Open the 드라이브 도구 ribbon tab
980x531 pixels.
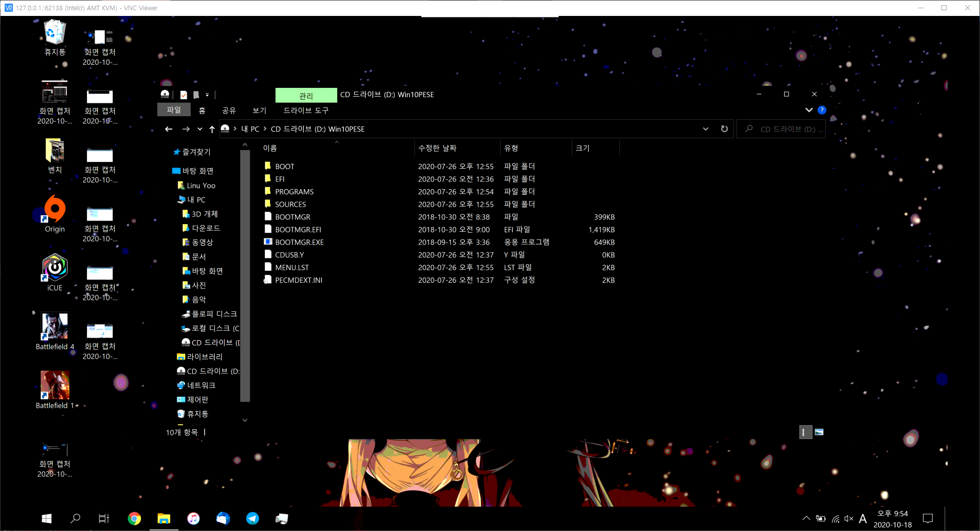(x=306, y=111)
